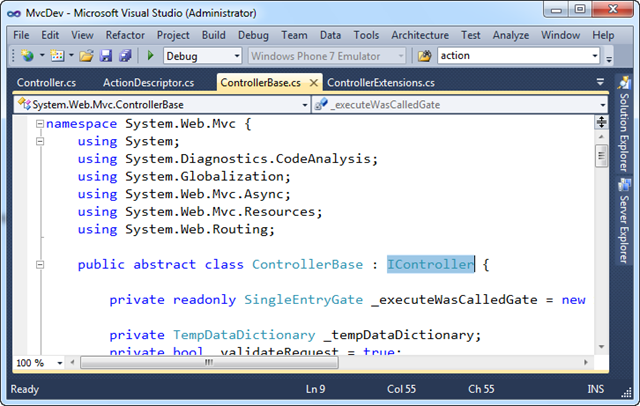This screenshot has height=406, width=640.
Task: Click the Save floppy disk icon
Action: (x=106, y=55)
